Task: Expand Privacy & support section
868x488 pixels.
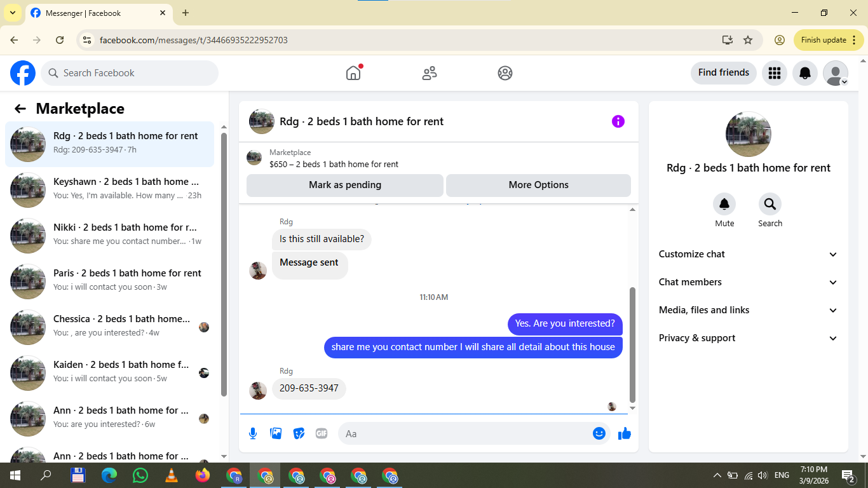Action: click(x=749, y=338)
